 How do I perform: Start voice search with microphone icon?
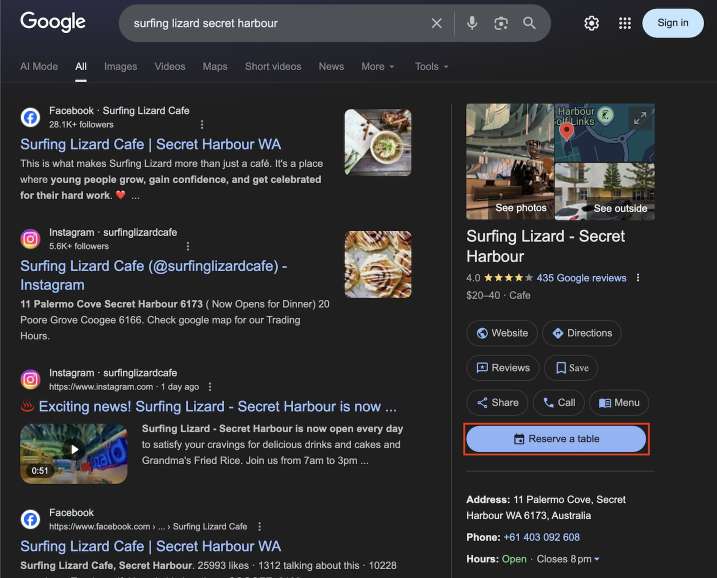[472, 23]
